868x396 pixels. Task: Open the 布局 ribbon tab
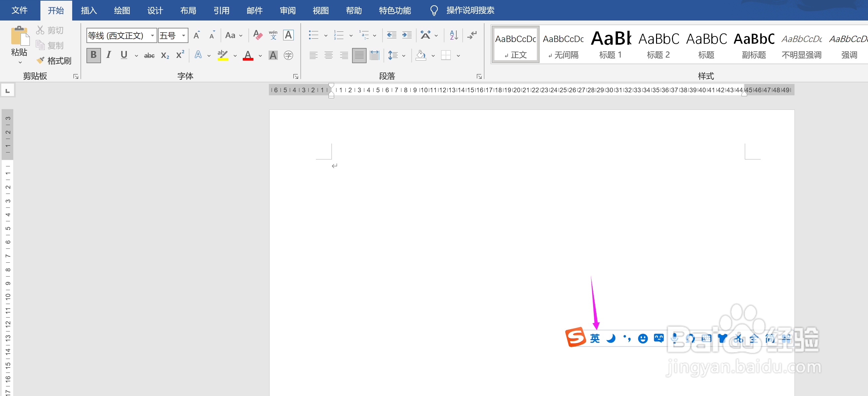pyautogui.click(x=188, y=11)
